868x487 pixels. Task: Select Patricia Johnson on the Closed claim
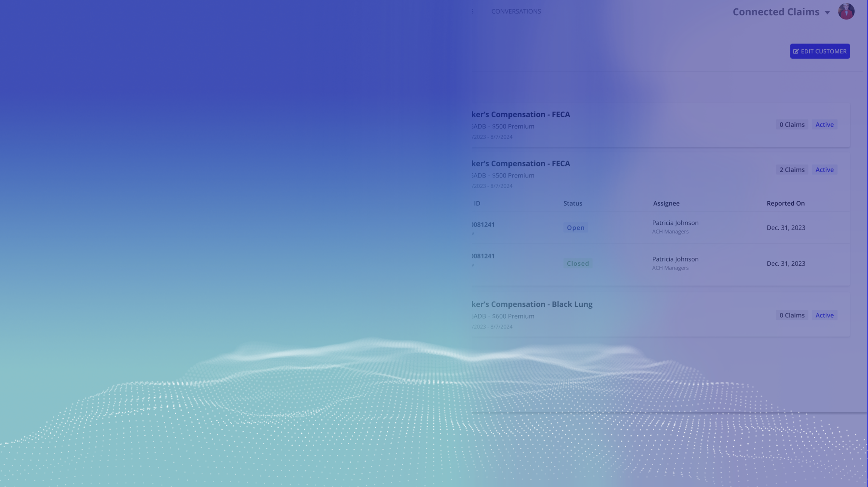(675, 259)
